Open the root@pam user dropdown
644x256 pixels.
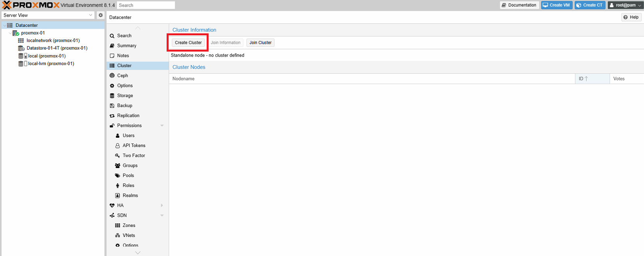625,5
